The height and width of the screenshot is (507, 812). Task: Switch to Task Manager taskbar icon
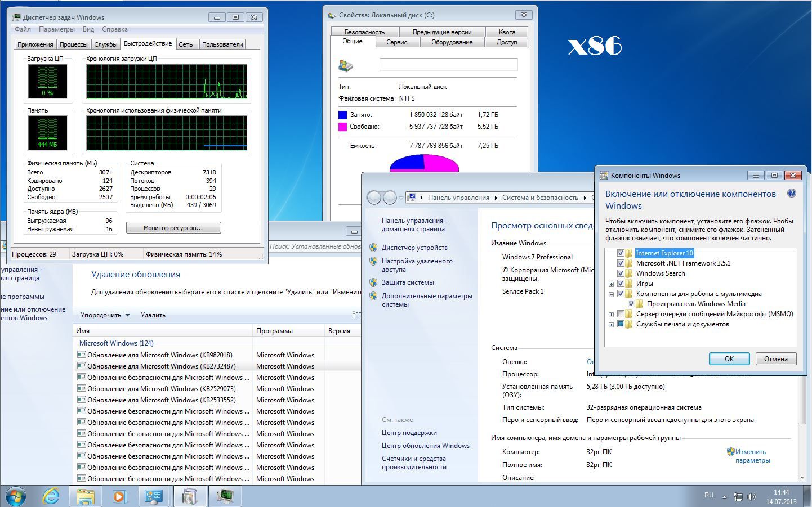click(225, 496)
